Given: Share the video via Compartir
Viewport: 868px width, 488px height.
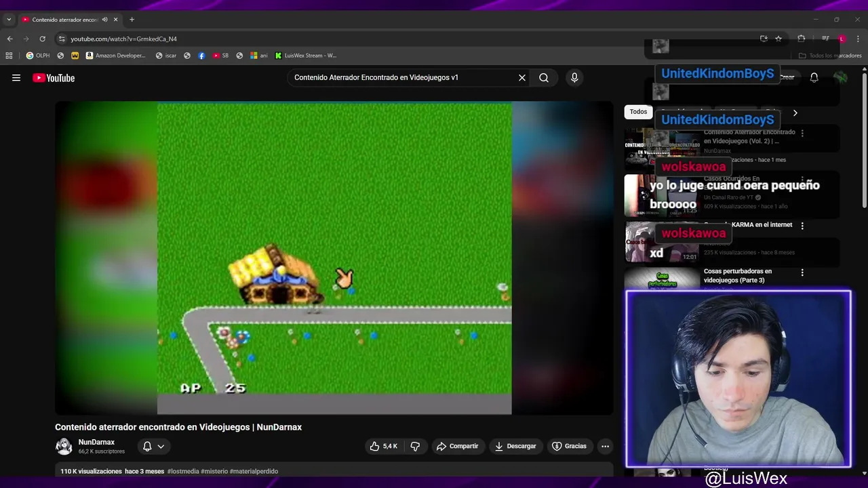Looking at the screenshot, I should pos(457,446).
